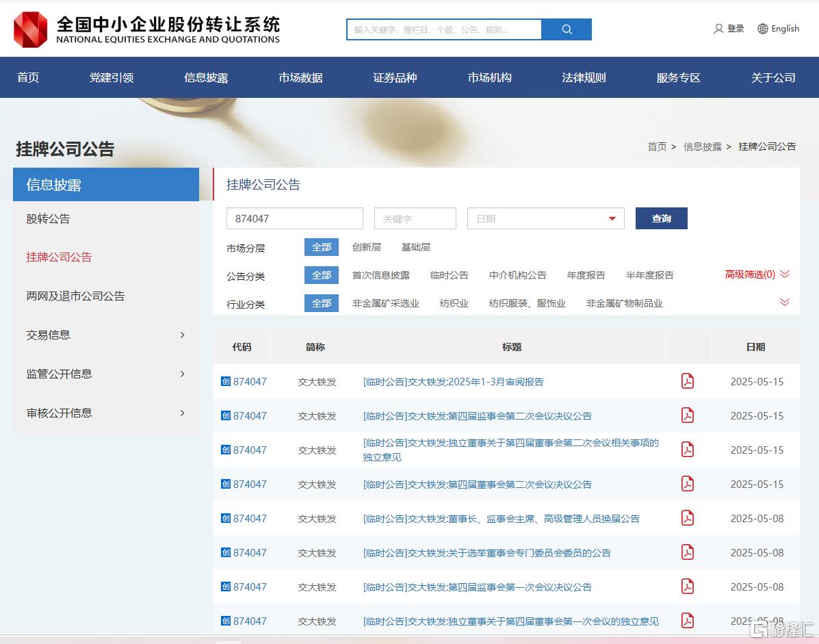The width and height of the screenshot is (819, 644).
Task: Open PDF for 独立董事关于第四届董事会第二次会议 row
Action: [688, 449]
